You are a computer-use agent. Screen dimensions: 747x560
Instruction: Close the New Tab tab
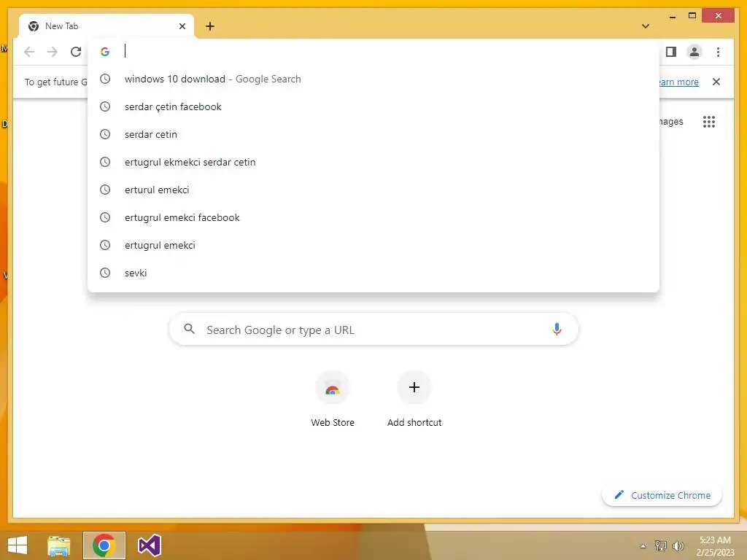tap(182, 26)
